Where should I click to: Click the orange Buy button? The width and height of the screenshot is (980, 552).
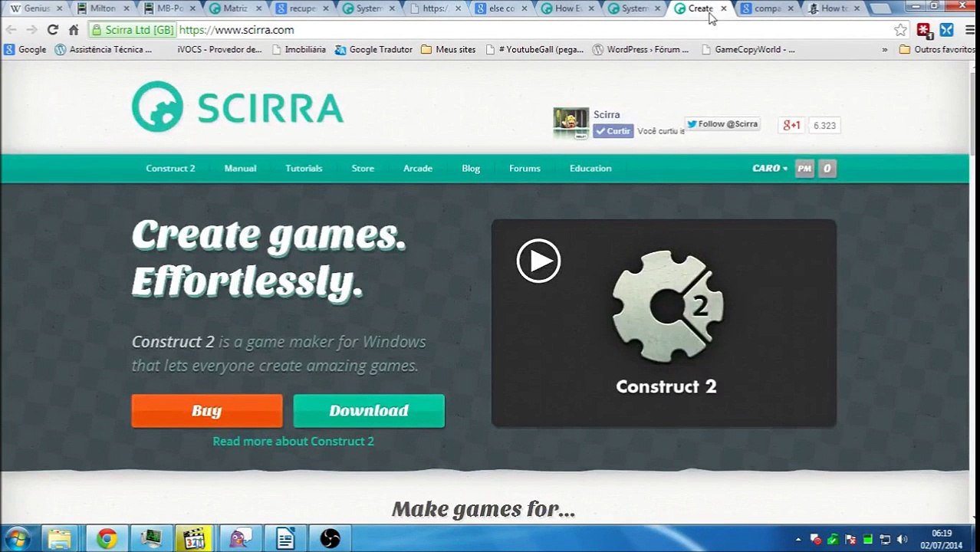(207, 411)
